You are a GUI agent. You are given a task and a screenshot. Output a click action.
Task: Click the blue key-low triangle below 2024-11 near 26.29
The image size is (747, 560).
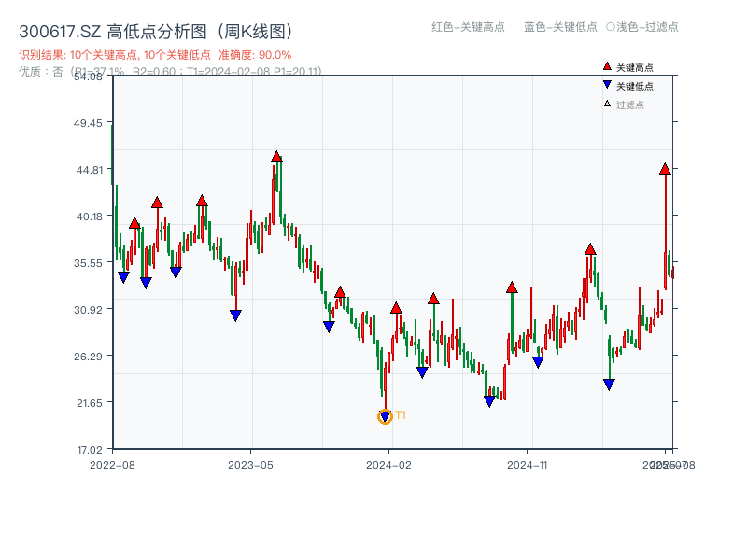point(538,362)
